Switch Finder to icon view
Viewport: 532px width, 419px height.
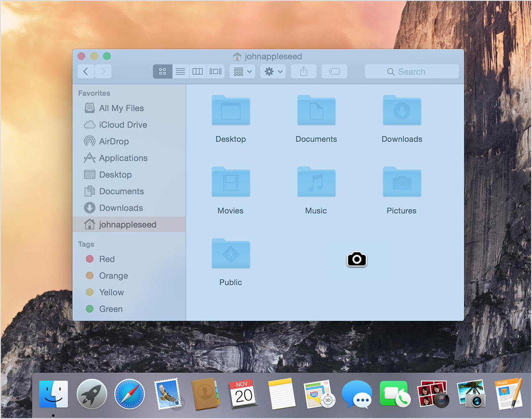tap(162, 71)
